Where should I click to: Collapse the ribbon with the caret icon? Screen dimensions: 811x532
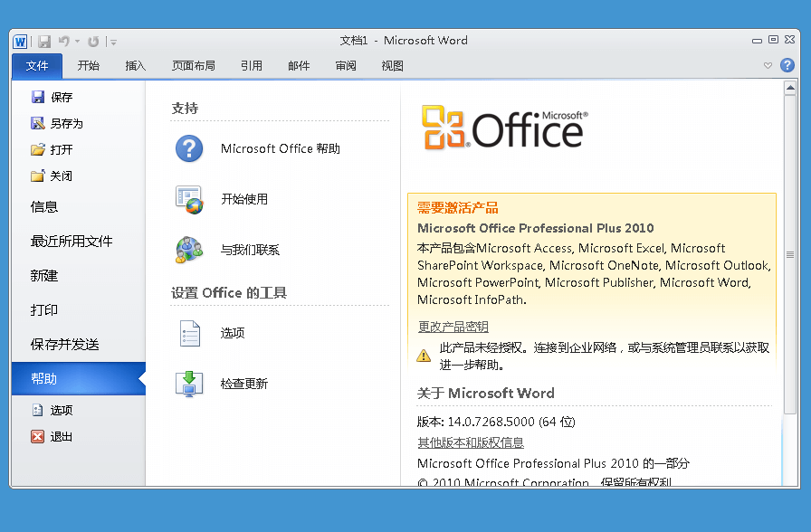coord(768,65)
